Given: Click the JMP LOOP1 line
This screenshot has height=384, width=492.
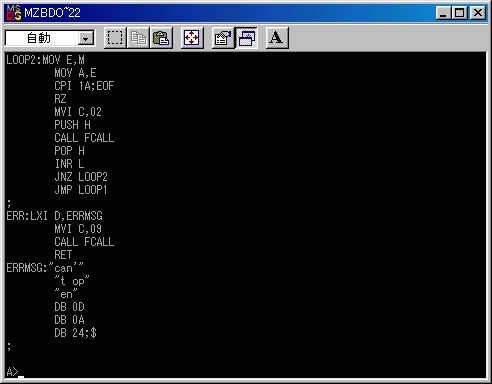Looking at the screenshot, I should (81, 190).
